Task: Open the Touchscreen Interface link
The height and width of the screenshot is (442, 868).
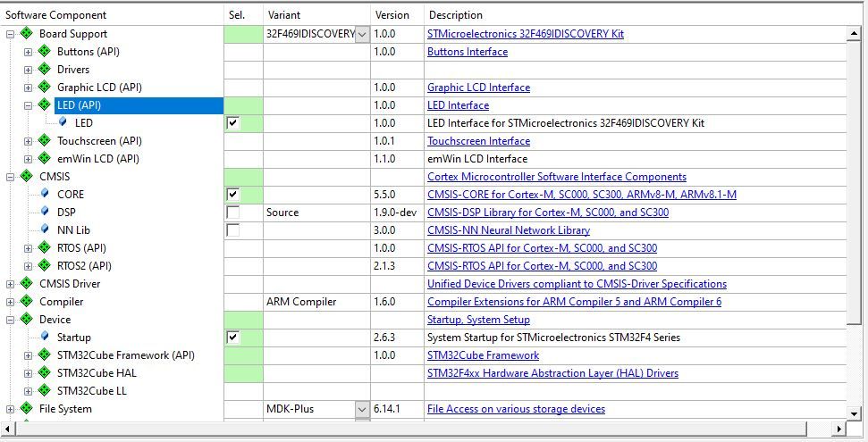Action: pos(478,141)
